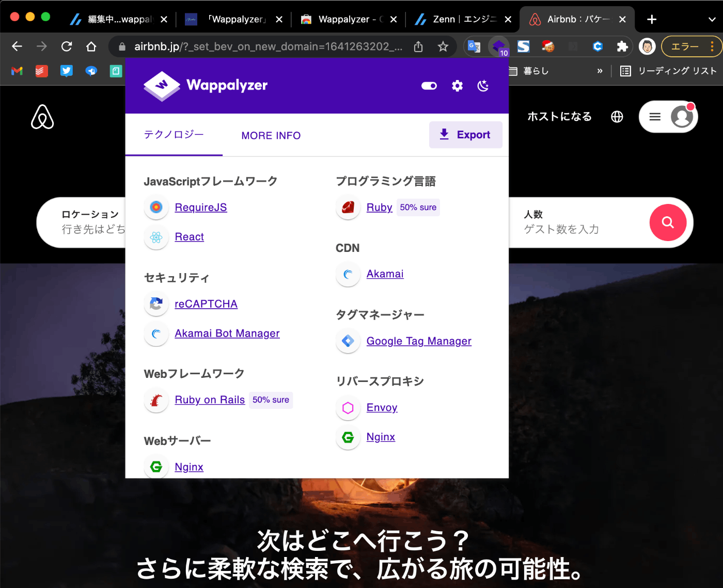Reload the current page
The width and height of the screenshot is (723, 588).
(67, 46)
